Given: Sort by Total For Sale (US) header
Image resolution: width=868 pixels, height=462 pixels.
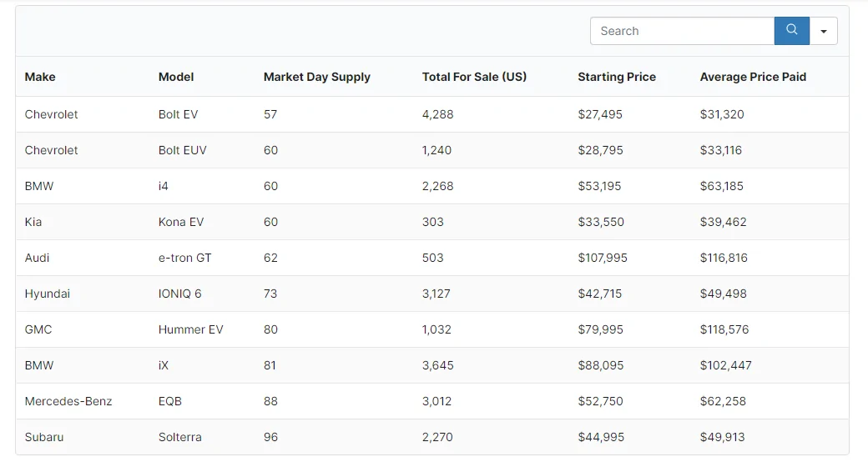Looking at the screenshot, I should [x=474, y=77].
